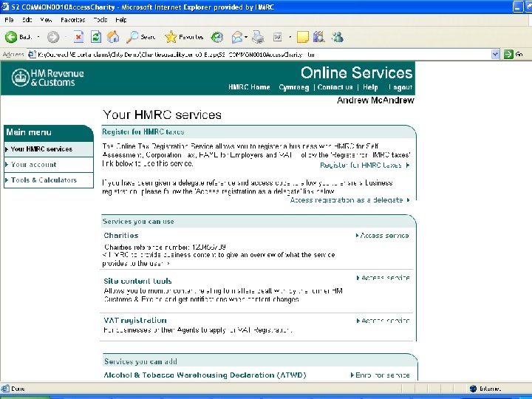Open the Edit menu

tap(27, 20)
